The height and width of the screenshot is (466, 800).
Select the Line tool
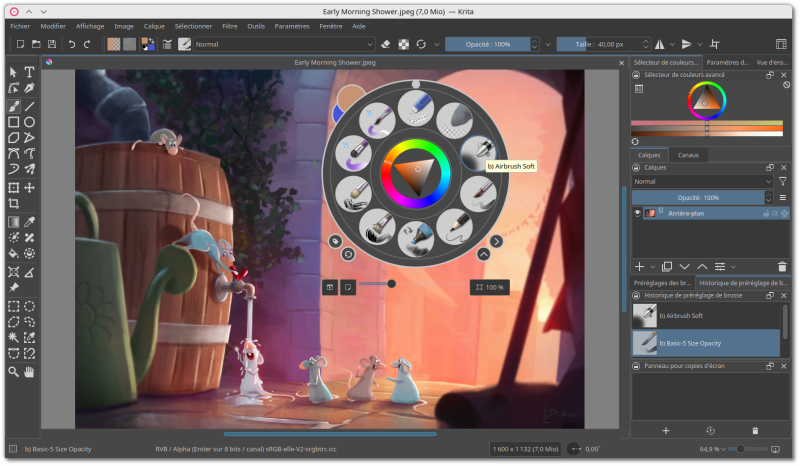(30, 106)
